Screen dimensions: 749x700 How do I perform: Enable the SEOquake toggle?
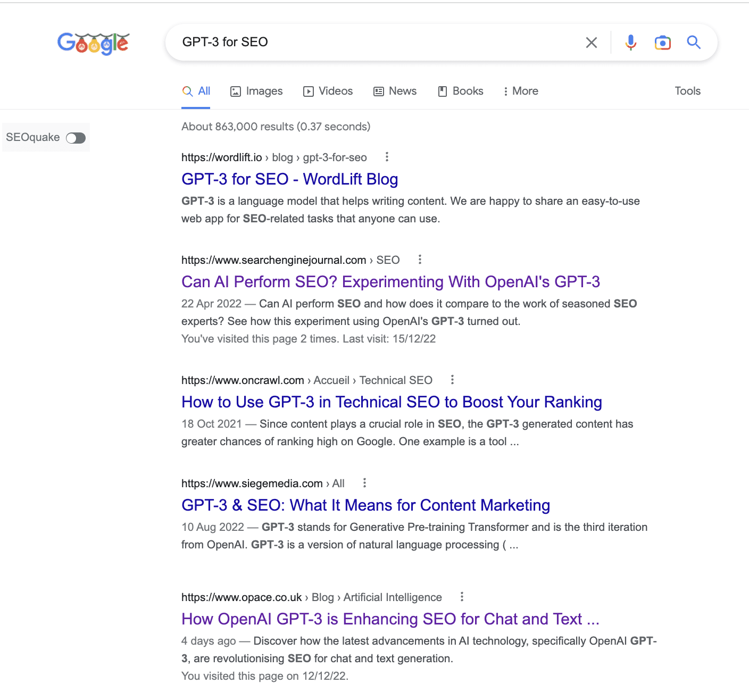76,137
